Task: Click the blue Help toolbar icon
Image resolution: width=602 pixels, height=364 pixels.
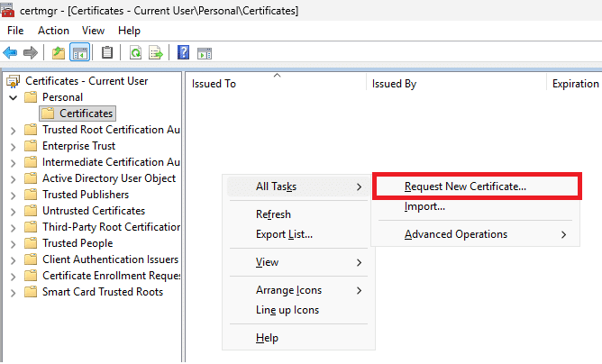Action: click(x=183, y=53)
